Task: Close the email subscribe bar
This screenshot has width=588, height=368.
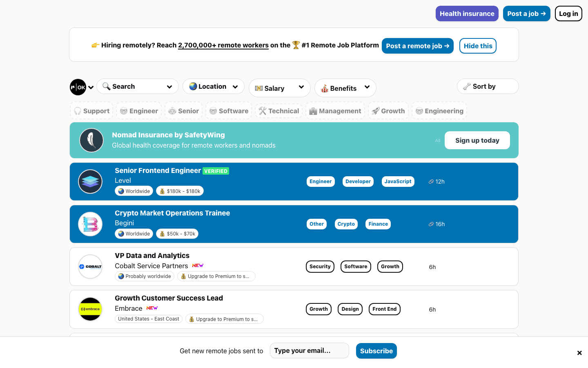Action: pyautogui.click(x=579, y=353)
